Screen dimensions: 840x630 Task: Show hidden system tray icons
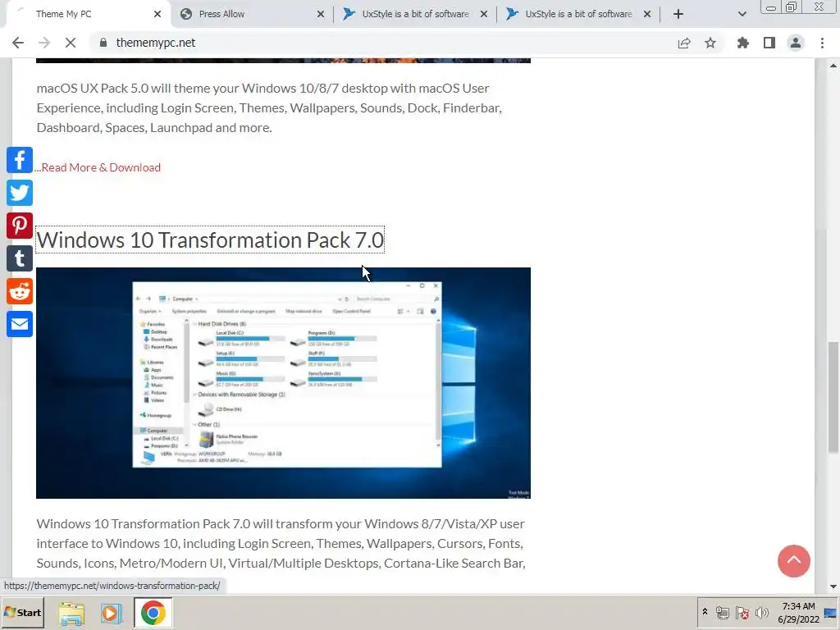[705, 612]
